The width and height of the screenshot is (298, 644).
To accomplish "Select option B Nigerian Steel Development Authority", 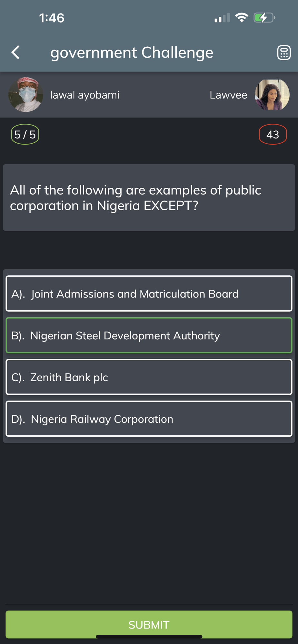I will click(x=149, y=335).
